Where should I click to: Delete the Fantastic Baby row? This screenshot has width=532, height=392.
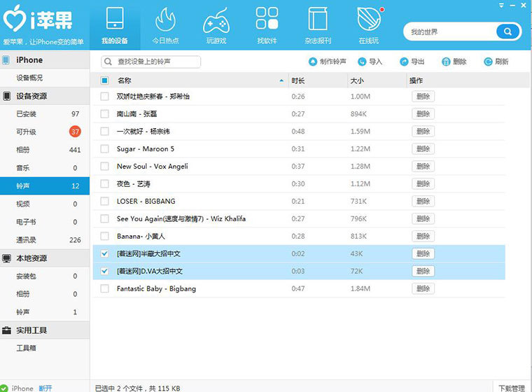coord(423,288)
